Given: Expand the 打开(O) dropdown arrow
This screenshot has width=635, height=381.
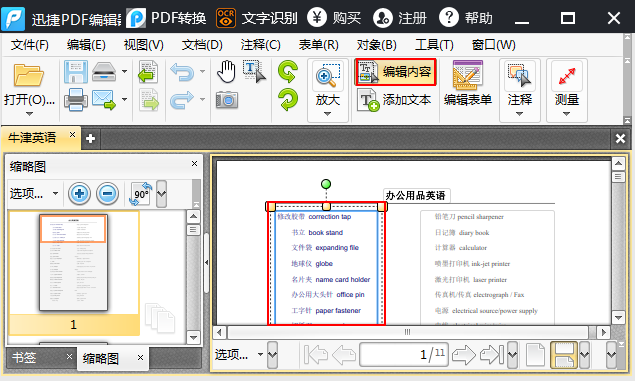Looking at the screenshot, I should pyautogui.click(x=29, y=114).
